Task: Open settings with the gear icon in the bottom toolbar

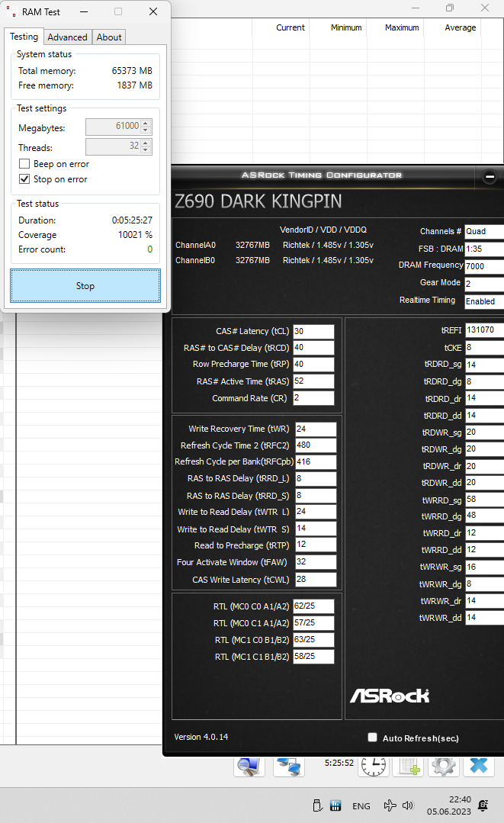Action: pyautogui.click(x=444, y=767)
